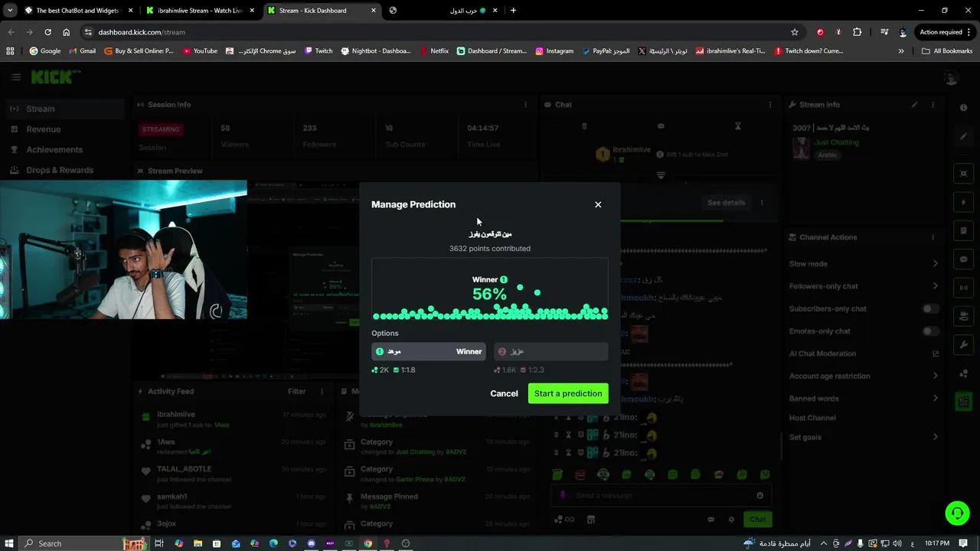980x551 pixels.
Task: Open Activity Feed Filter
Action: tap(296, 391)
